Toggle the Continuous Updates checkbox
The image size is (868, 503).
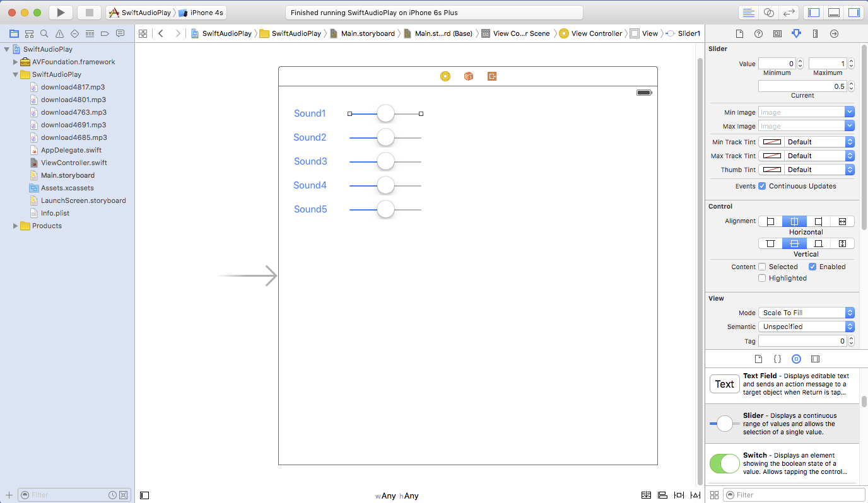pyautogui.click(x=762, y=186)
